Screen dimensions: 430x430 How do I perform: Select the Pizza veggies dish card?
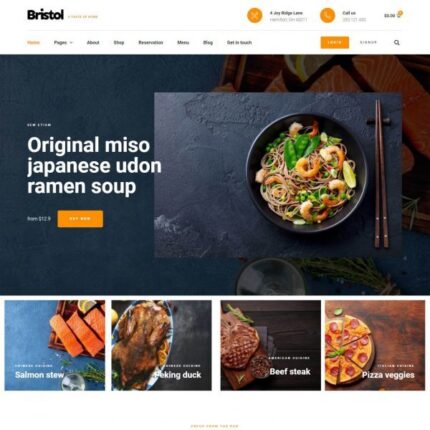375,345
